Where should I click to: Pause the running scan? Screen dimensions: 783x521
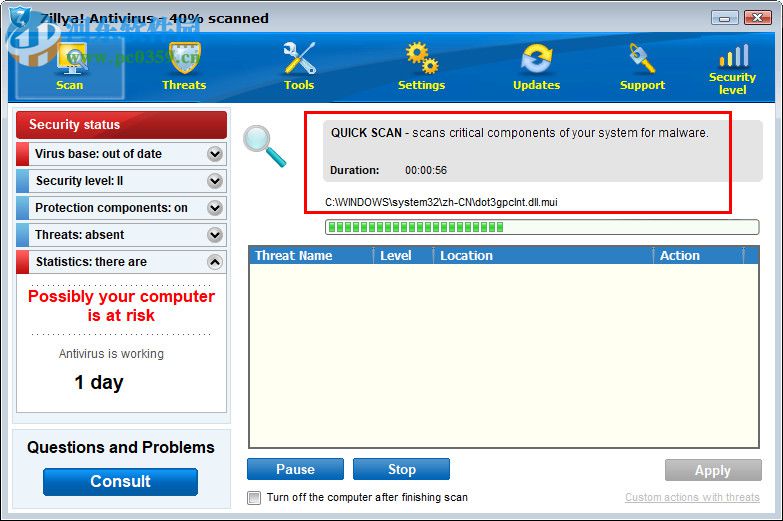pyautogui.click(x=295, y=469)
